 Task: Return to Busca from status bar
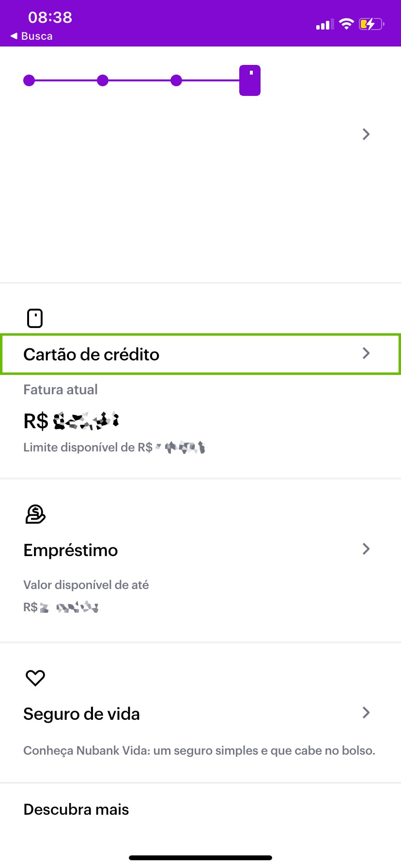tap(37, 36)
